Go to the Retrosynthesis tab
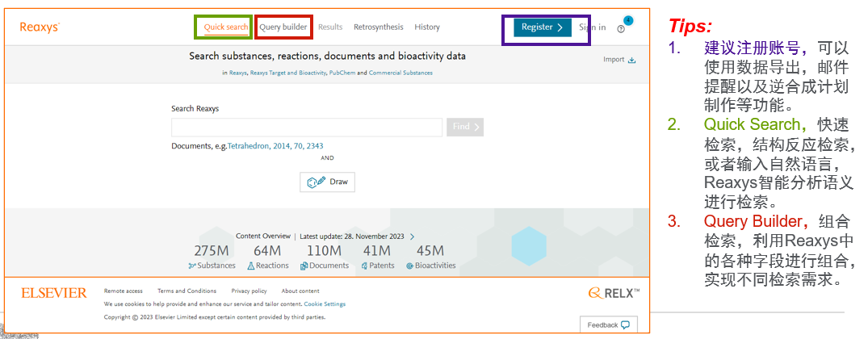The width and height of the screenshot is (868, 339). click(x=379, y=27)
